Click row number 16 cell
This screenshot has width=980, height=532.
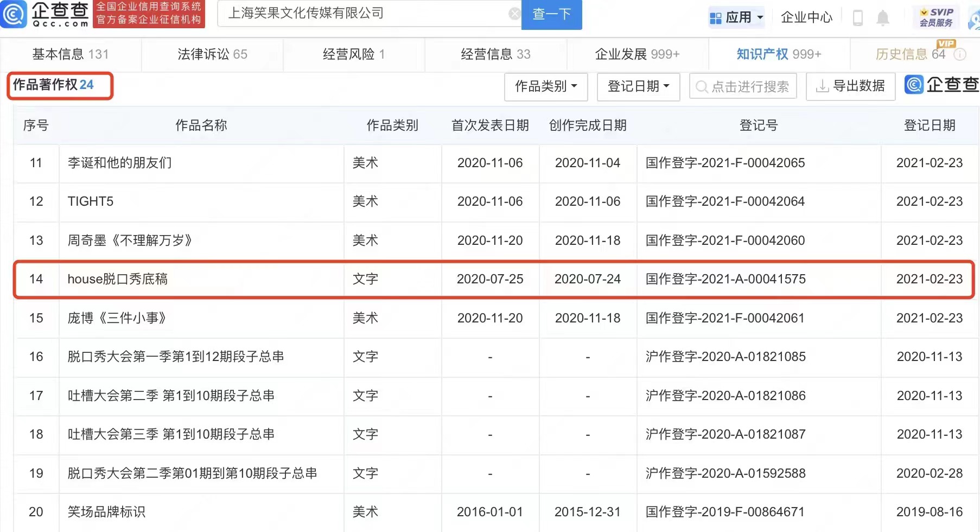(36, 357)
